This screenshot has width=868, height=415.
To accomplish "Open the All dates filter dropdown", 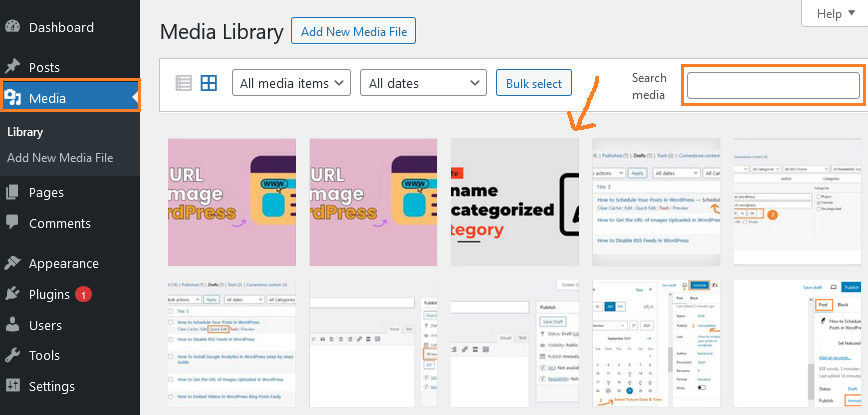I will (423, 83).
